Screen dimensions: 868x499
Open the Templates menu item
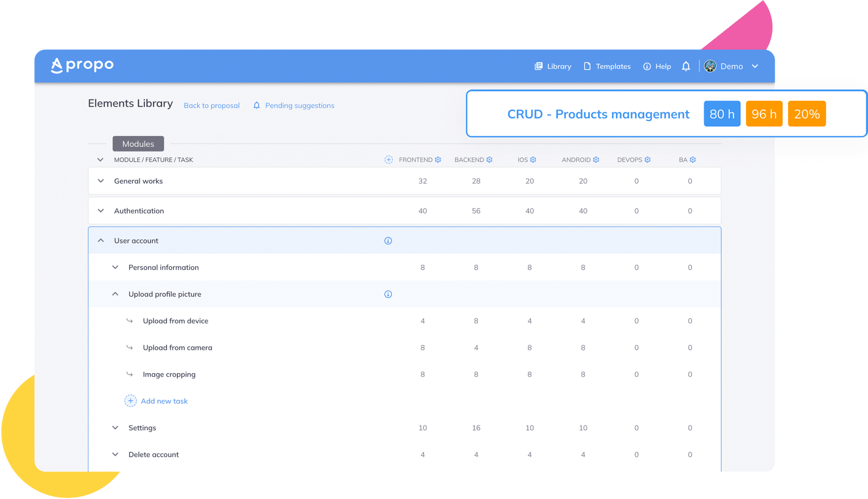[x=607, y=66]
